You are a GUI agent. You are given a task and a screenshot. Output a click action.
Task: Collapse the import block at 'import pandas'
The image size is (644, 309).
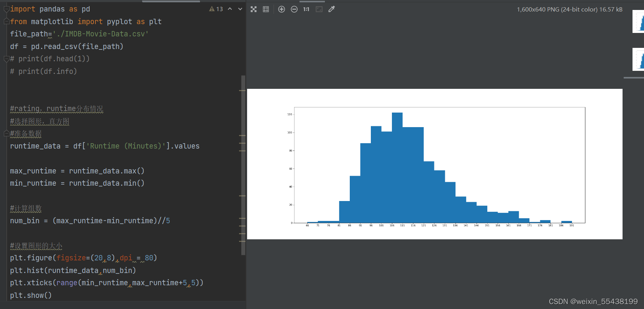point(6,9)
